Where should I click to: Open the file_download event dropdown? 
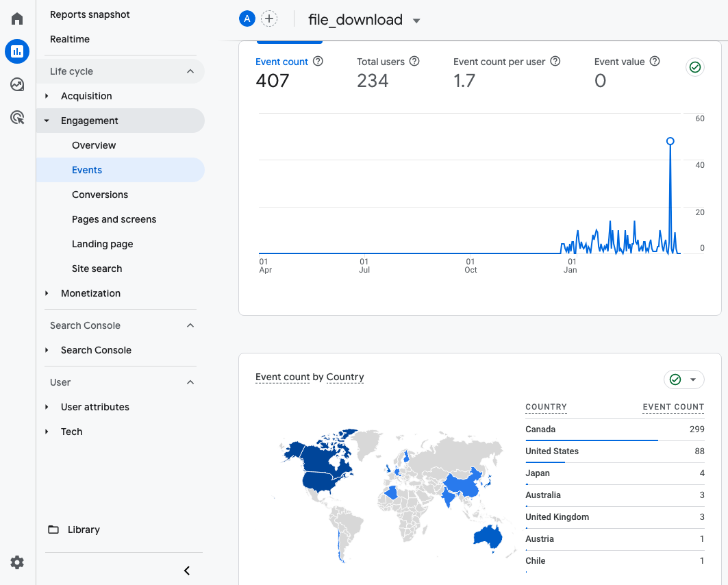click(416, 21)
